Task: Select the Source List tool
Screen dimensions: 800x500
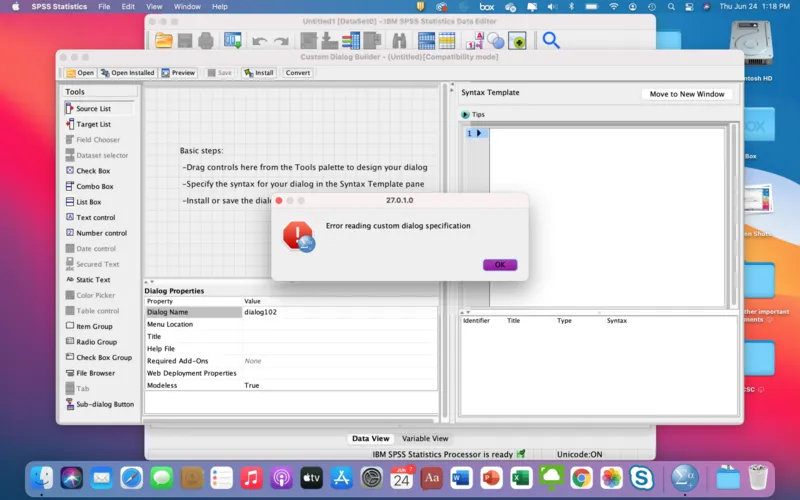Action: [x=99, y=108]
